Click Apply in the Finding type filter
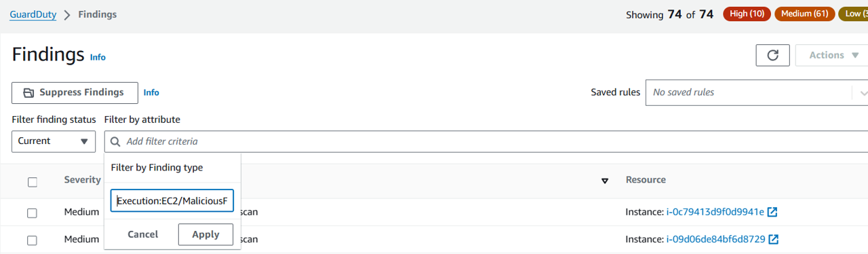 [205, 234]
